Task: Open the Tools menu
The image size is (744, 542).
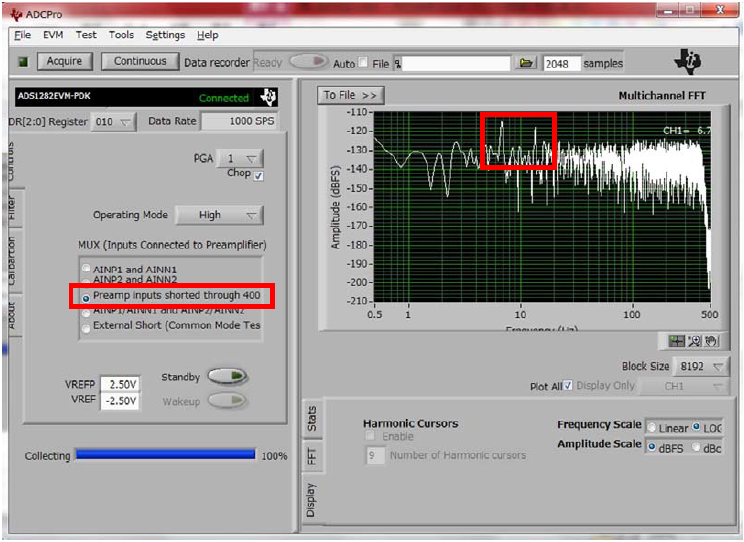Action: coord(121,35)
